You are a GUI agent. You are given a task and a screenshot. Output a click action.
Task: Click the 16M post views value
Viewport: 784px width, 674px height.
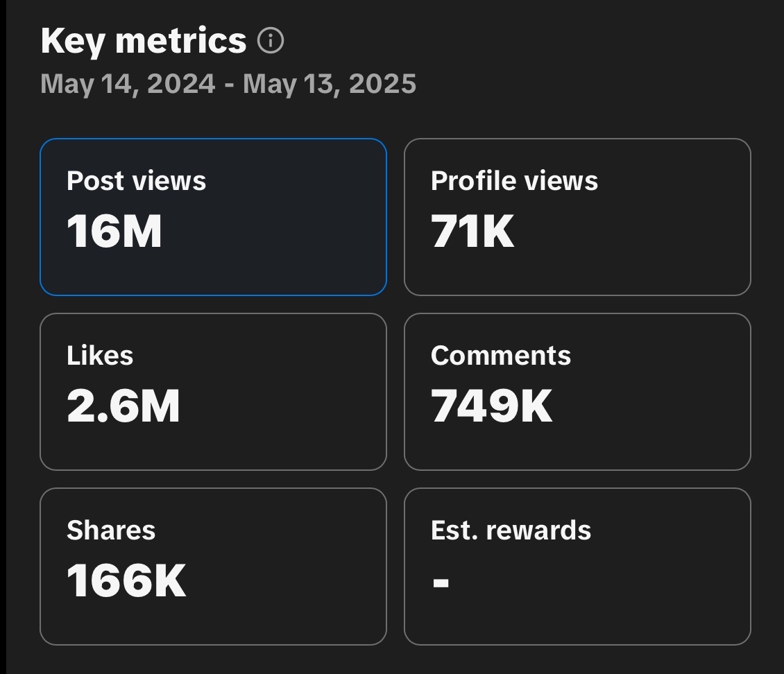[114, 231]
